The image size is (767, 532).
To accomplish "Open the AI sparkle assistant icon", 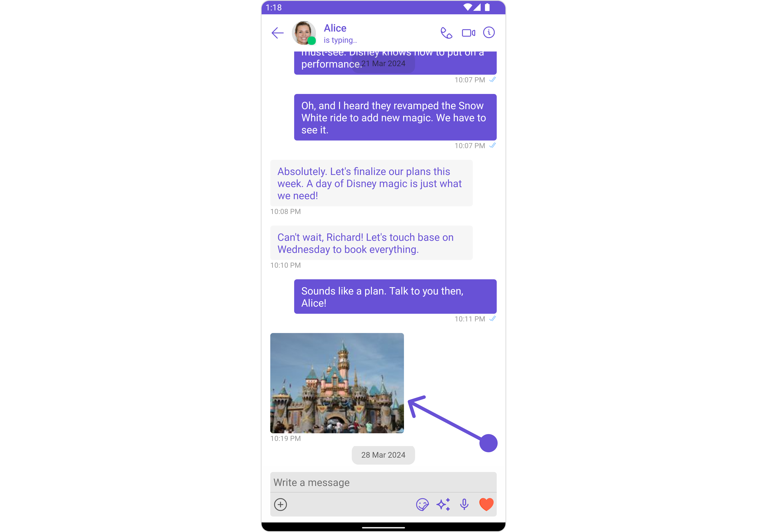I will (443, 504).
